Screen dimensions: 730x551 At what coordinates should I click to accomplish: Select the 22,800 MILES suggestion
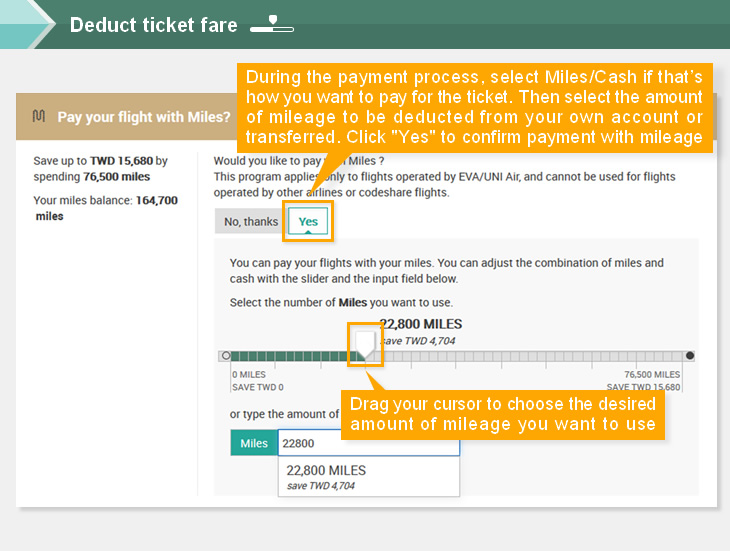point(369,477)
